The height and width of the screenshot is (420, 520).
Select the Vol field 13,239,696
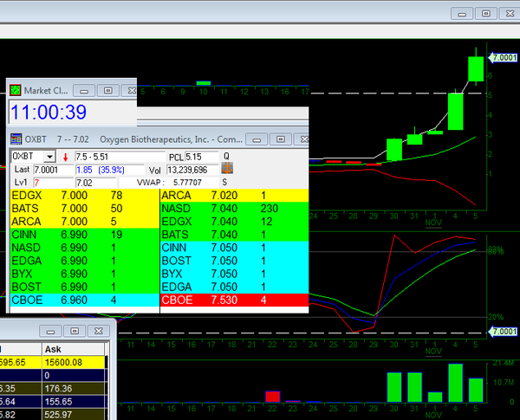pyautogui.click(x=191, y=170)
